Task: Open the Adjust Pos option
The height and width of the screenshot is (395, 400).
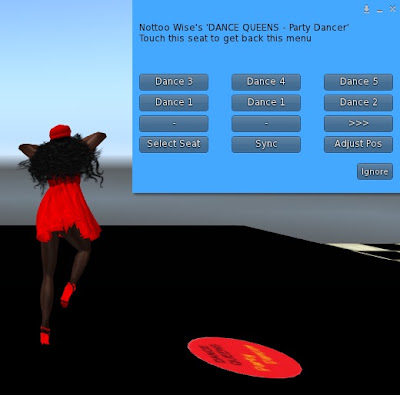Action: point(358,144)
